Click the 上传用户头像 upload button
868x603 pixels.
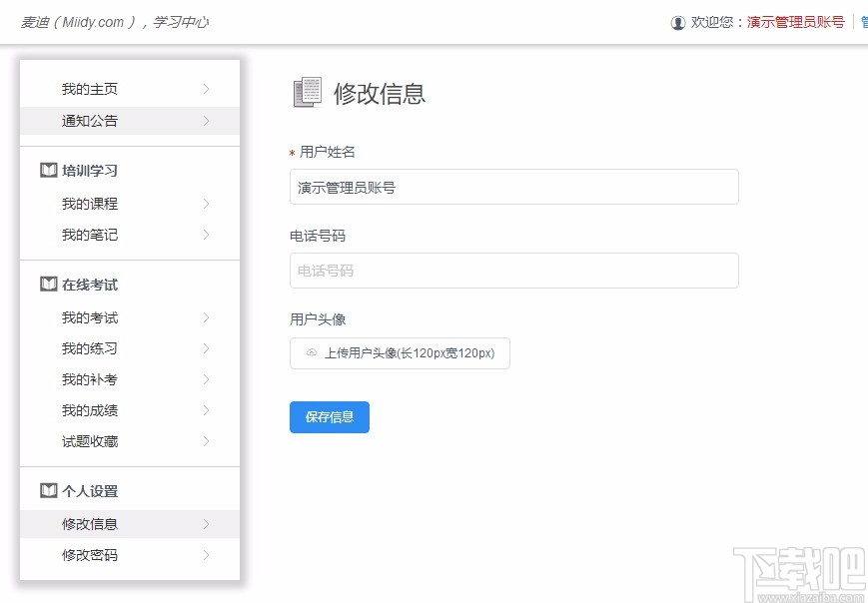click(x=400, y=353)
